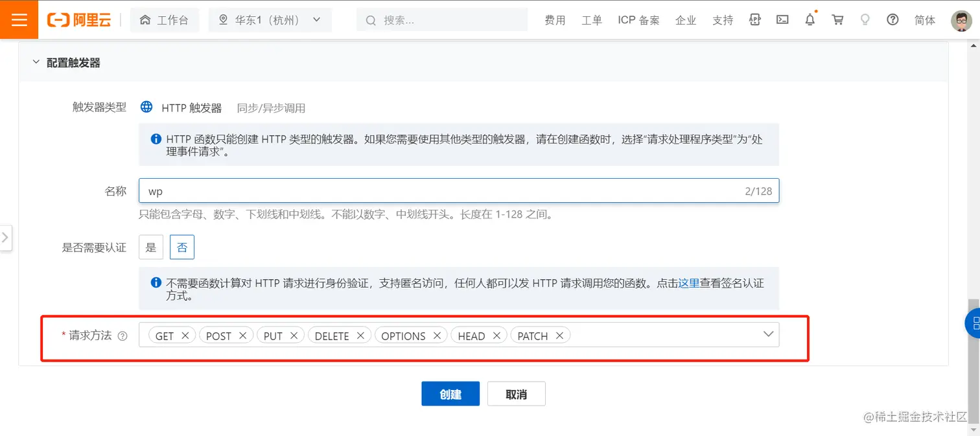Screen dimensions: 980x436
Task: Open the 企业 menu
Action: coord(686,20)
